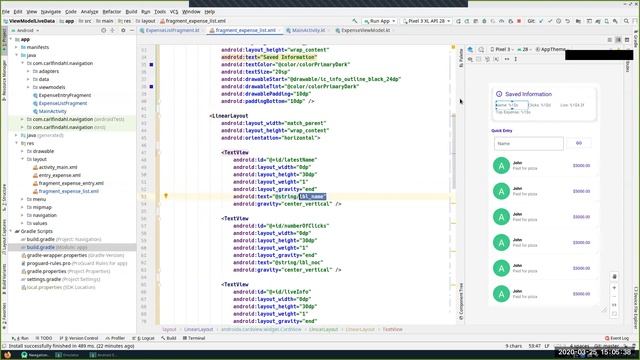Open the Refactor menu
This screenshot has height=360, width=640.
111,12
